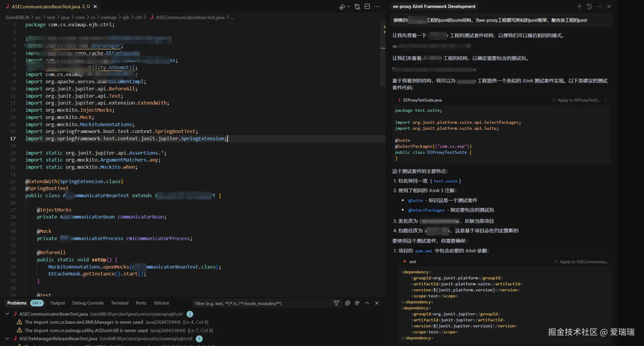The image size is (644, 346).
Task: Select the ee-proxy JUnit Framework Development chat tab
Action: pos(434,6)
